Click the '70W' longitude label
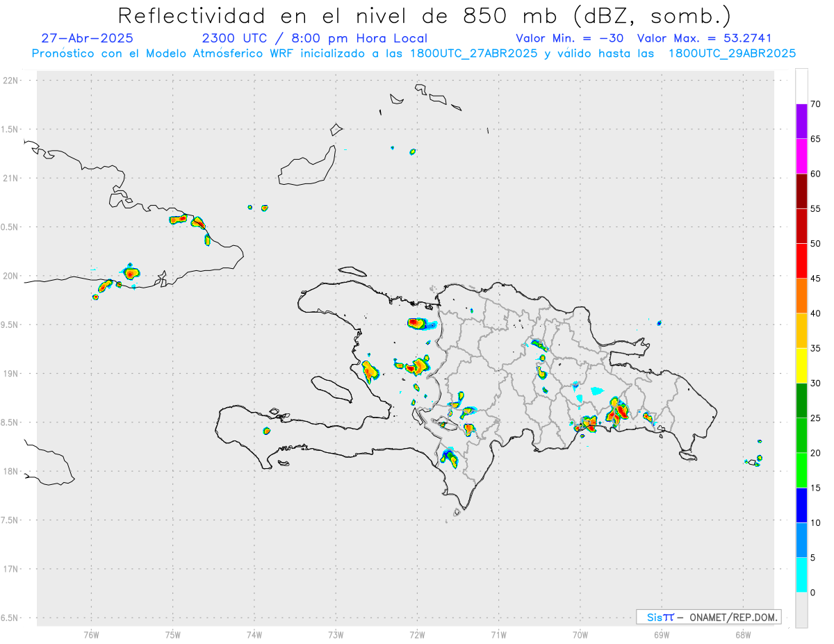Viewport: 834px width, 644px height. (x=580, y=634)
